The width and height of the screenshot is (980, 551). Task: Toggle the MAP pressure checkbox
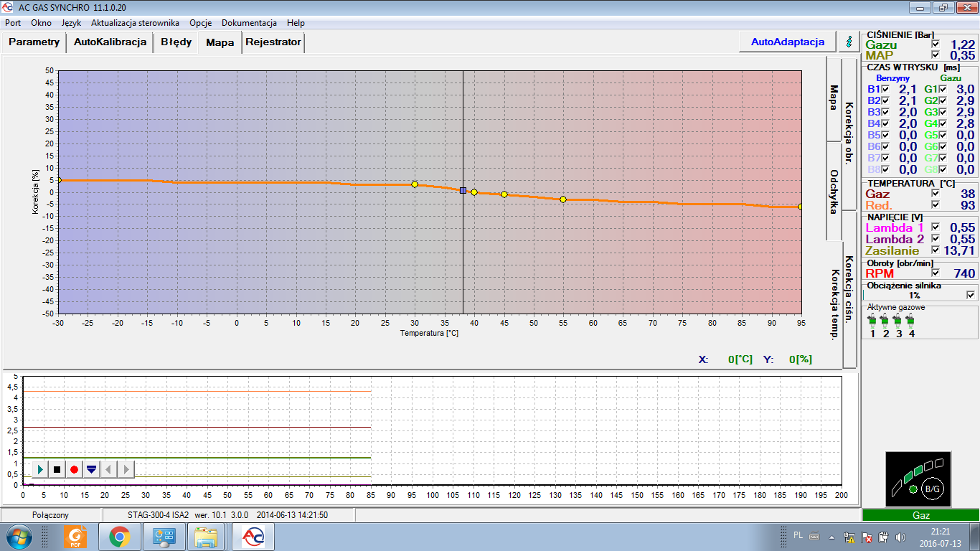click(x=935, y=55)
